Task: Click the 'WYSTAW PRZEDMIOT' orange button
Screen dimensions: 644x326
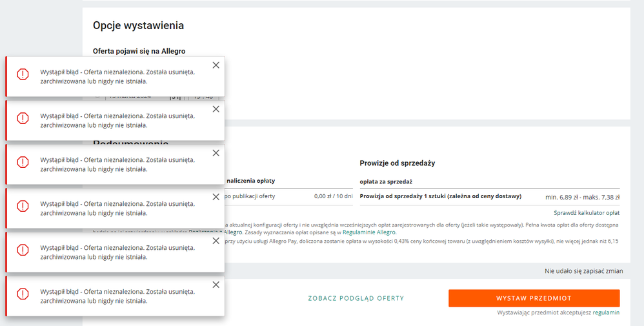Action: pos(534,298)
